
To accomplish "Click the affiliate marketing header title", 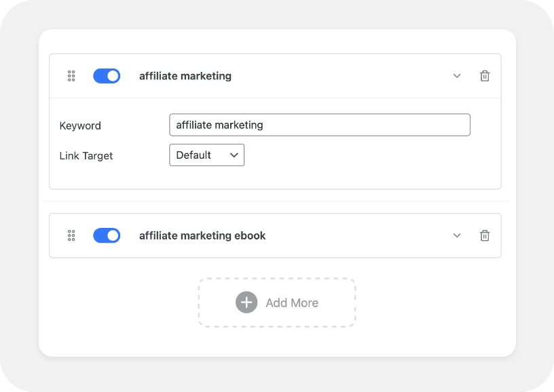I will 185,76.
